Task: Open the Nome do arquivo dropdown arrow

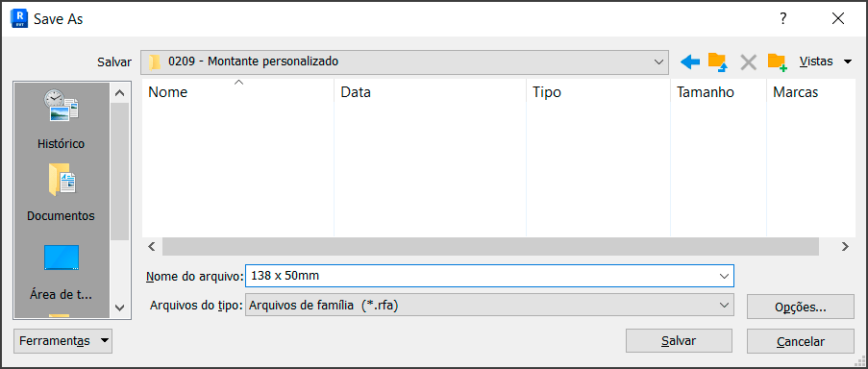Action: coord(723,276)
